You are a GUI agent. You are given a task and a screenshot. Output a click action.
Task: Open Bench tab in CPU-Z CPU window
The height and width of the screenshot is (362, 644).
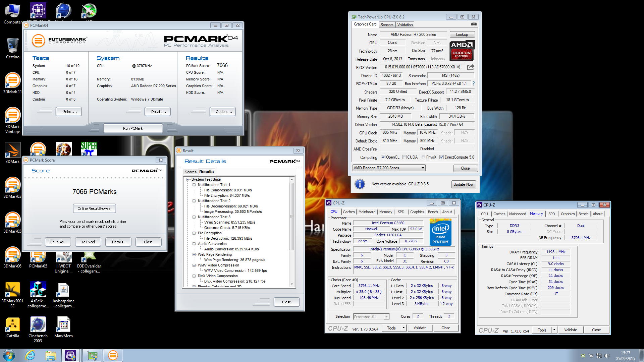[x=433, y=212]
